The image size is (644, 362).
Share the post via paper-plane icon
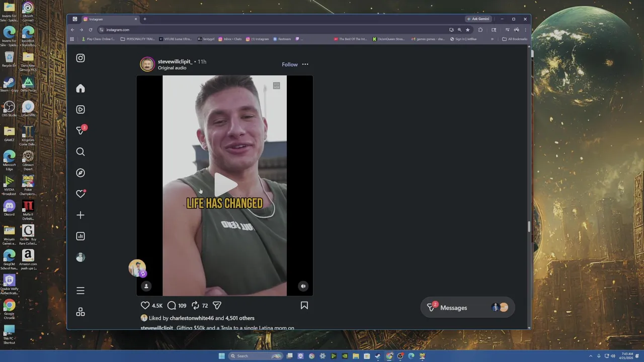(217, 305)
